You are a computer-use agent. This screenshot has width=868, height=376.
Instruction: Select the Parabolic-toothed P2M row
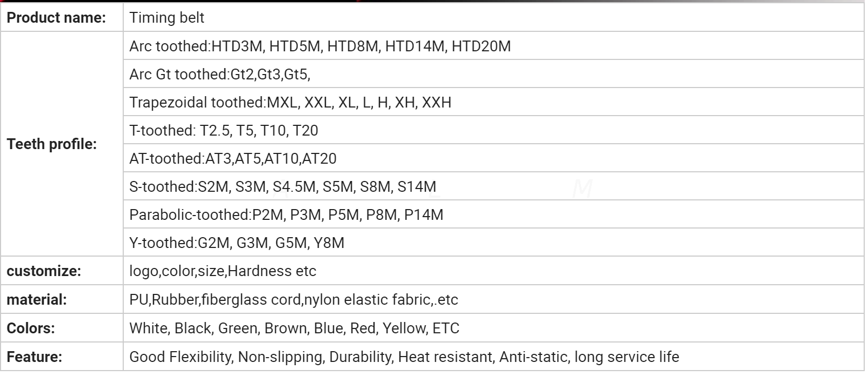pos(286,215)
